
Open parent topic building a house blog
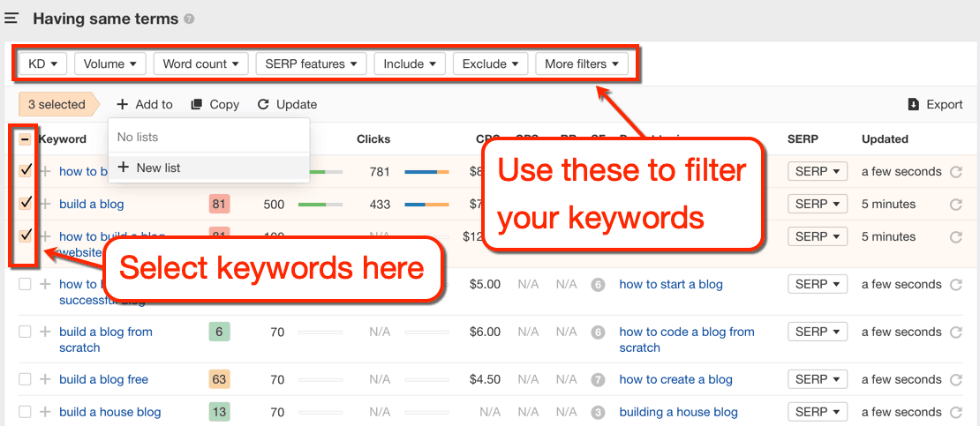pos(678,412)
